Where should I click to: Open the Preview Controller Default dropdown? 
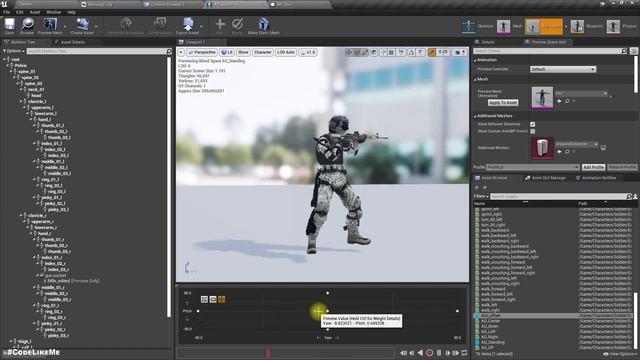click(x=563, y=69)
